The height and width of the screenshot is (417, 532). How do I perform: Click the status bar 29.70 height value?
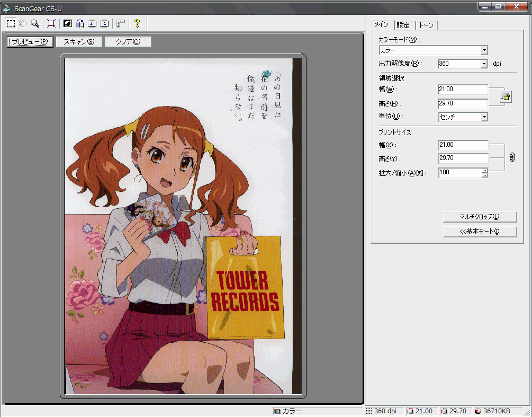pos(458,411)
